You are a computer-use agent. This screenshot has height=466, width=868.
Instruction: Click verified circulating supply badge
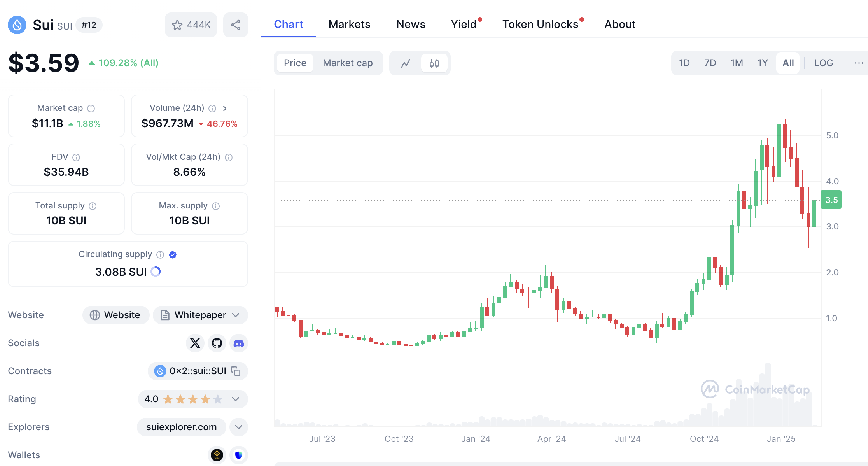pos(173,255)
